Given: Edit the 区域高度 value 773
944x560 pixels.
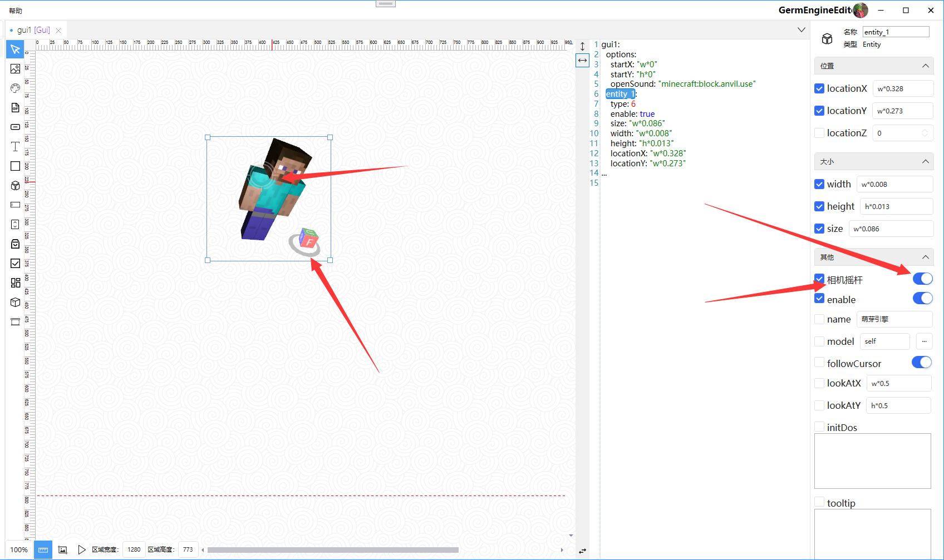Looking at the screenshot, I should tap(188, 549).
